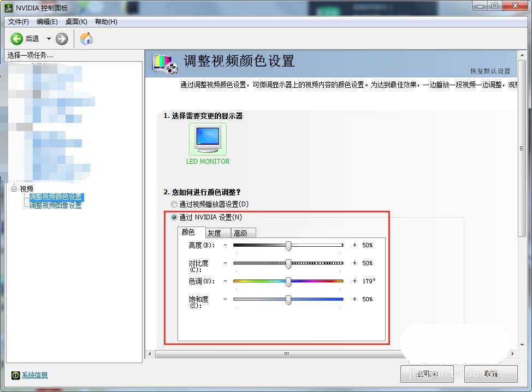This screenshot has width=532, height=392.
Task: Click the Home icon on the toolbar
Action: (85, 39)
